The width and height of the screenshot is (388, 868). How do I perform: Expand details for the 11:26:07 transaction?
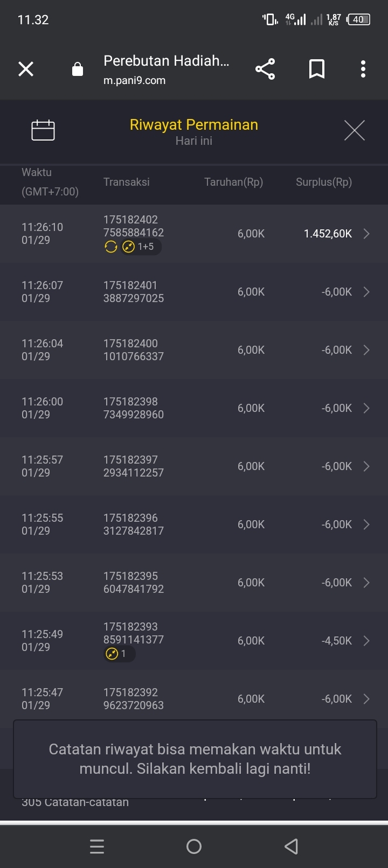(366, 292)
